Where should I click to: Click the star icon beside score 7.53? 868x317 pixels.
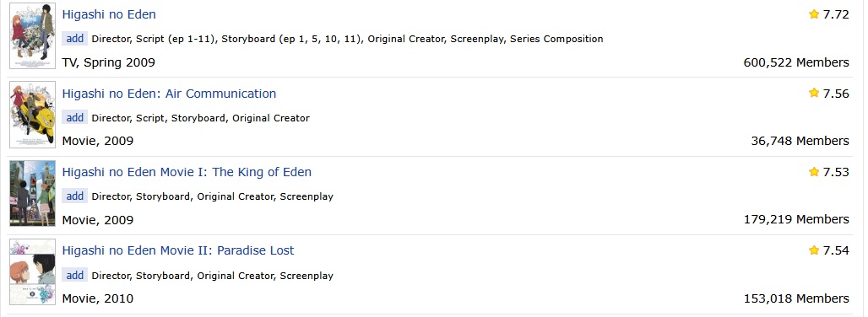click(x=814, y=172)
